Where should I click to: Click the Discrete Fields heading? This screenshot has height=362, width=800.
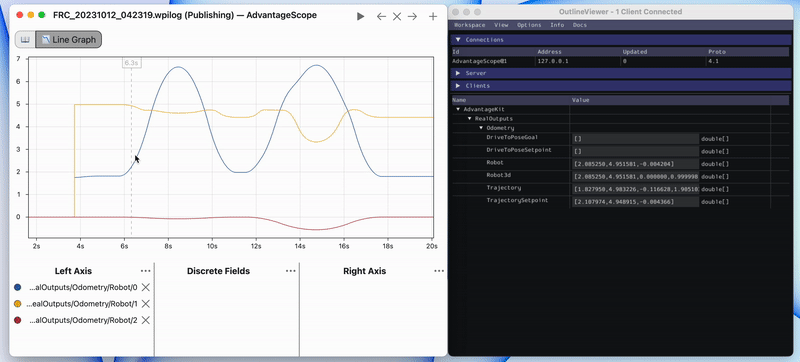[x=218, y=271]
